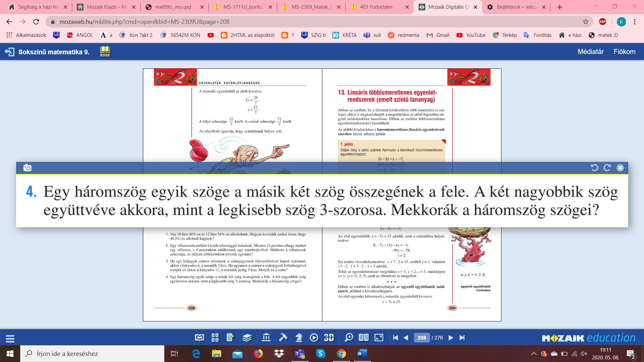The image size is (644, 362).
Task: Click the camera snapshot icon on the zoom panel
Action: tap(27, 168)
